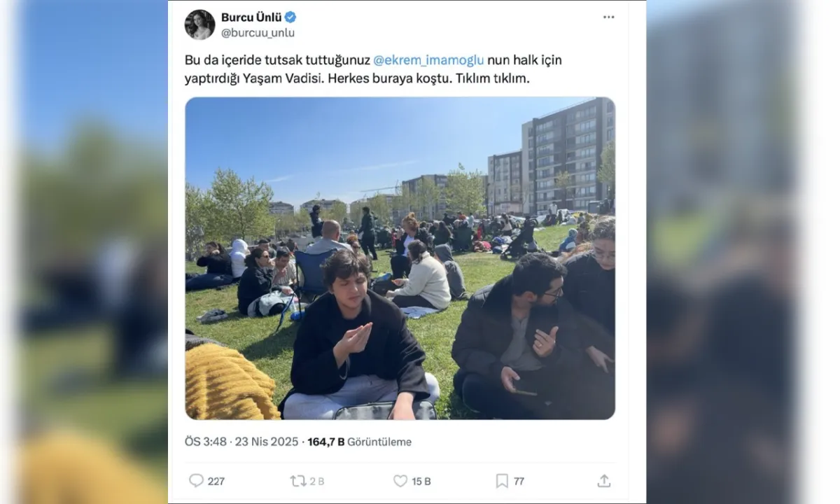Like the tweet with the heart icon

pos(400,481)
